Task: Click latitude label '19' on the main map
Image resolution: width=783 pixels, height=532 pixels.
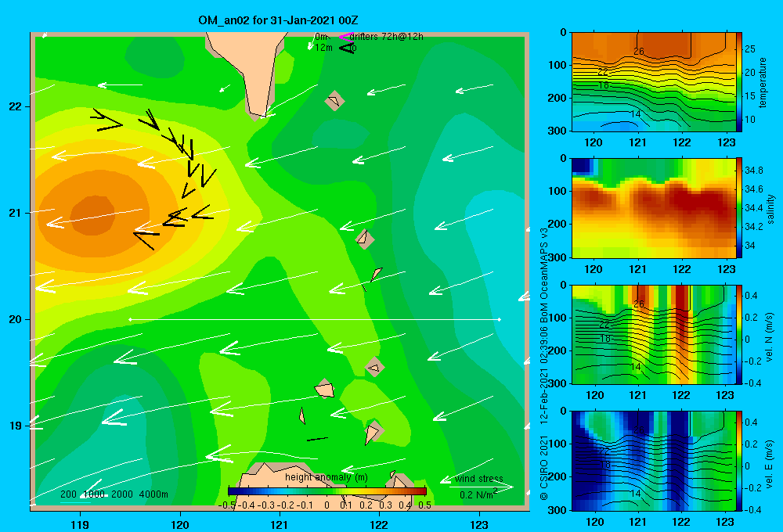Action: tap(15, 426)
